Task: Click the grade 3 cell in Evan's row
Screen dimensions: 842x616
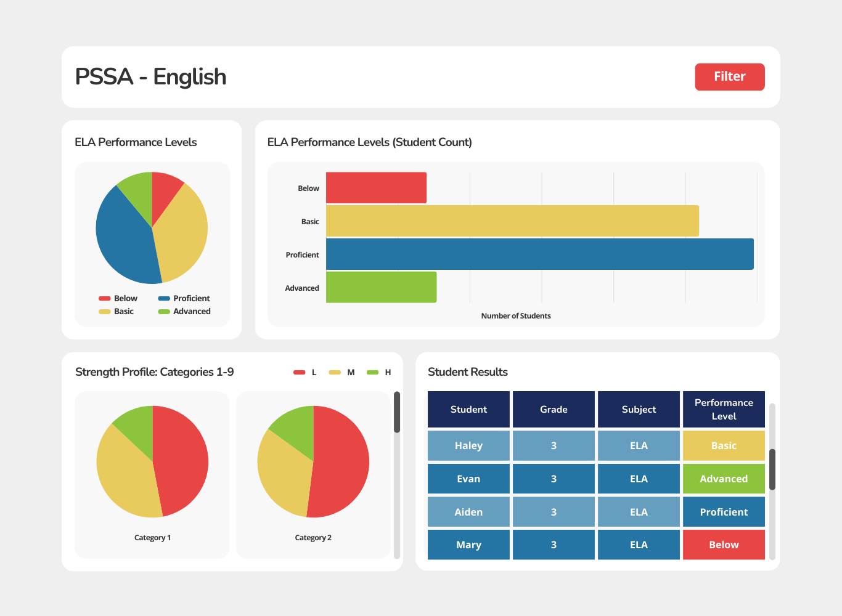Action: 554,479
